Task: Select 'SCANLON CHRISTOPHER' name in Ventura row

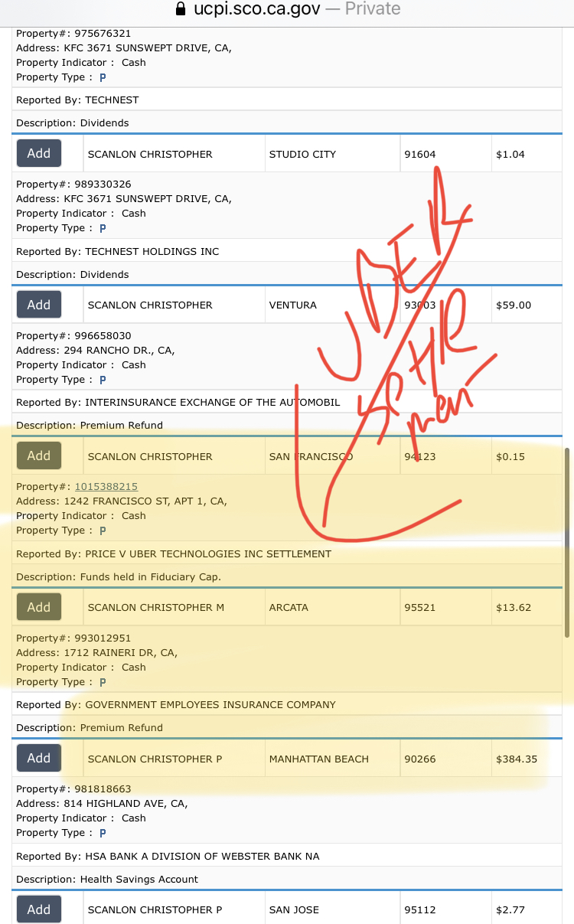Action: pos(150,305)
